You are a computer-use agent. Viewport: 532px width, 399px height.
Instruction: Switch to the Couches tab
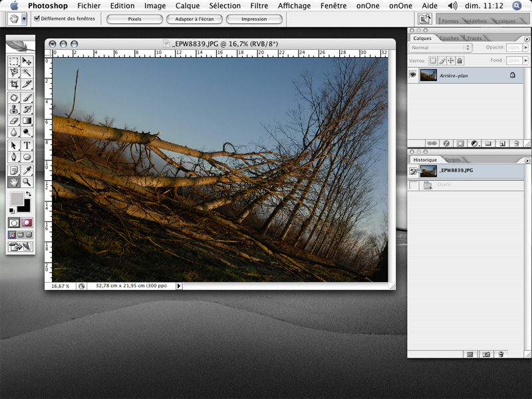coord(449,39)
